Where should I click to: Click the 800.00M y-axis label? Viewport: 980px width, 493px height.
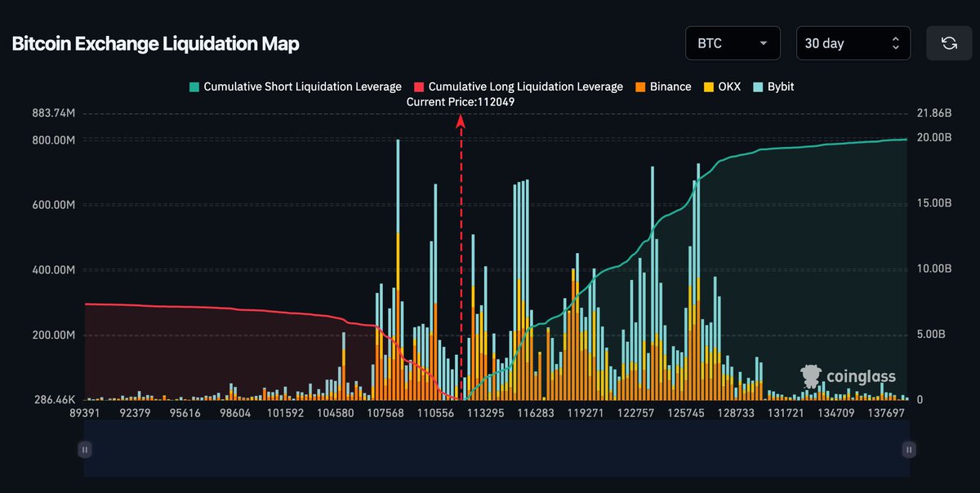(x=54, y=140)
